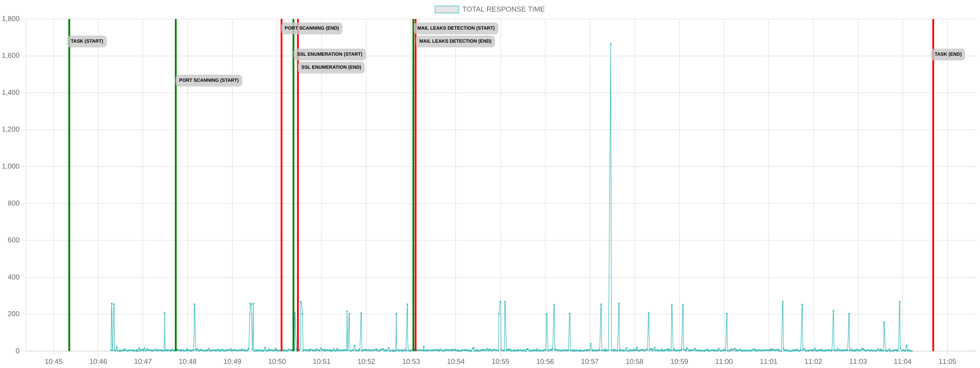
Task: Click the 11:05 x-axis tick label
Action: coord(948,361)
